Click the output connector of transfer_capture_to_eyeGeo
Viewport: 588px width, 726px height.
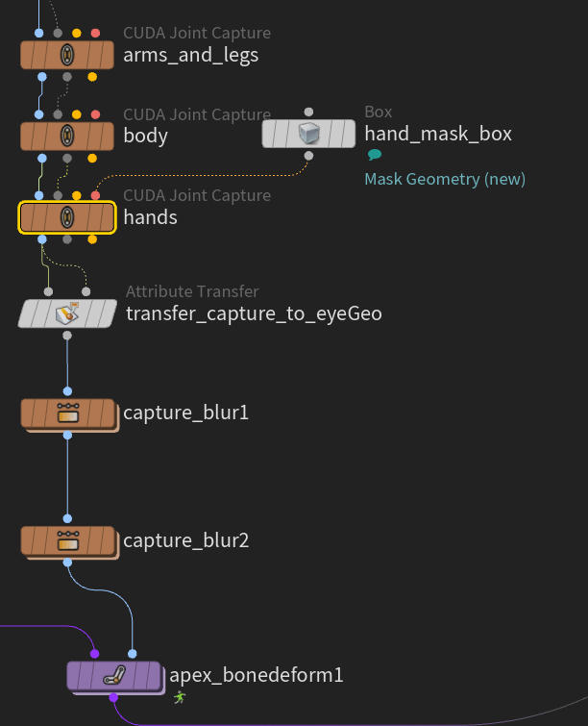(67, 336)
